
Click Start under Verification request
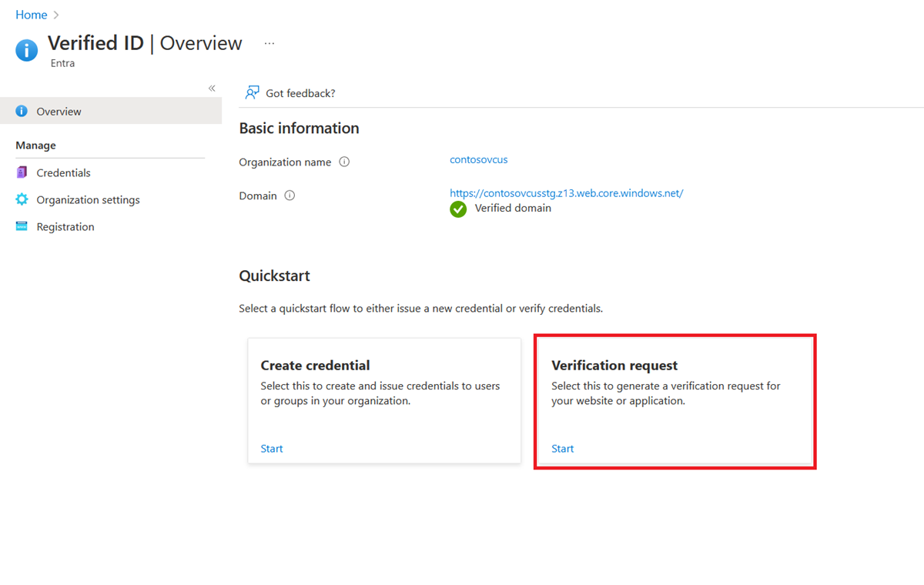point(563,448)
